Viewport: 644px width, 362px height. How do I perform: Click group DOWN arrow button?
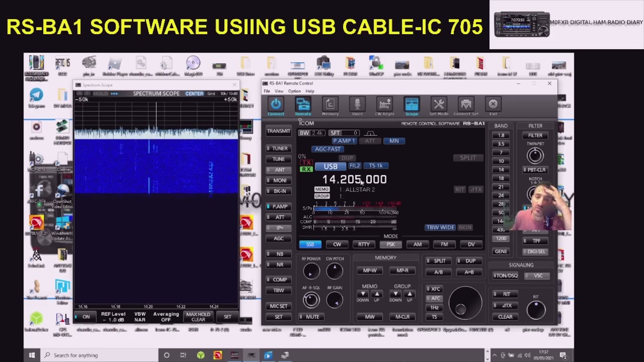[395, 294]
